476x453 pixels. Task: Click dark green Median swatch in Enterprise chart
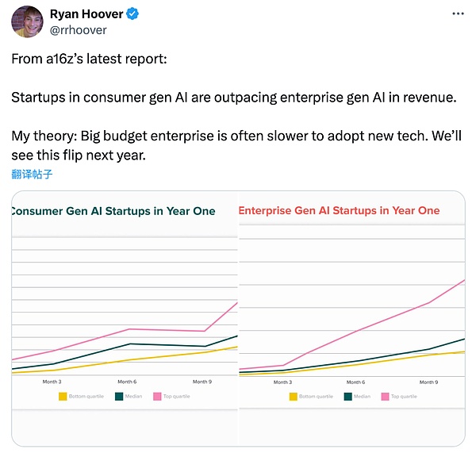pos(347,396)
